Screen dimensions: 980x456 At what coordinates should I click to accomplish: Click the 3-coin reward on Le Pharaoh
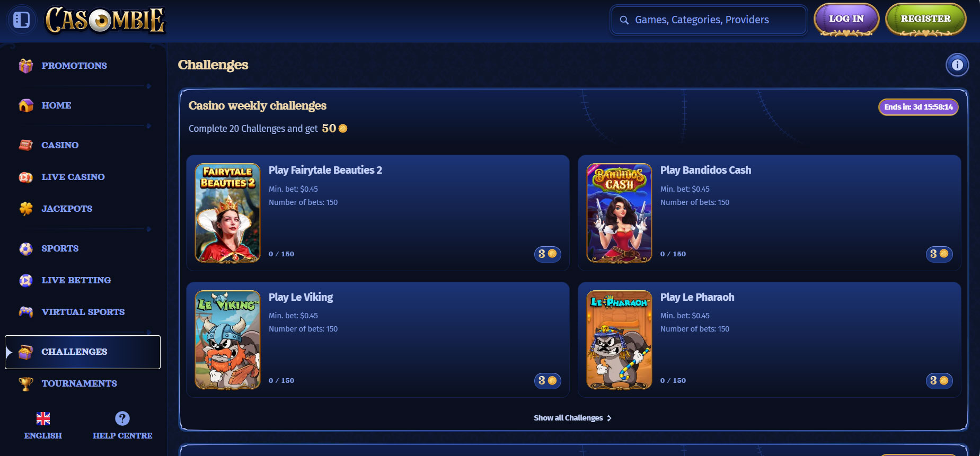(939, 381)
